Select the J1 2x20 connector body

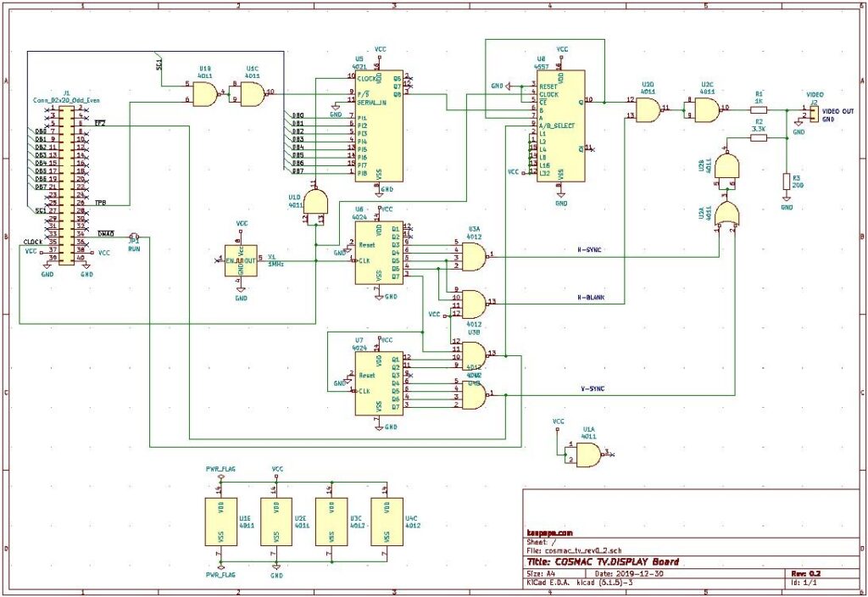click(67, 181)
